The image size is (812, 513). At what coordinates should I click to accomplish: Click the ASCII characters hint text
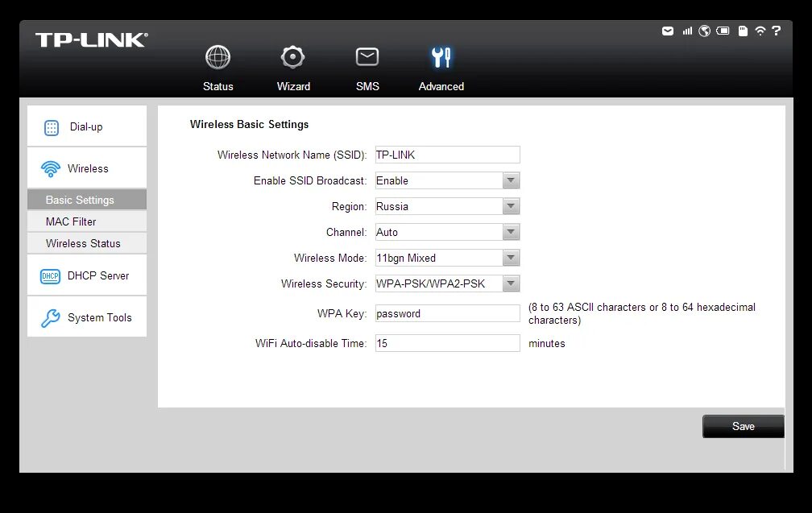[642, 314]
